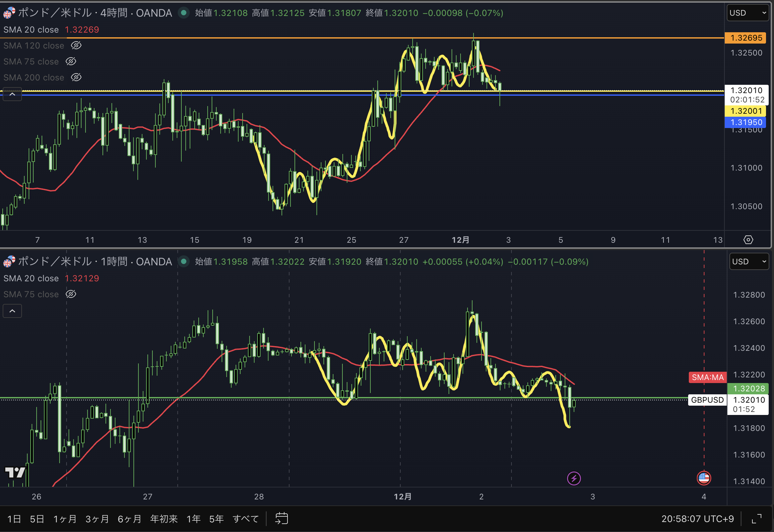The image size is (774, 532).
Task: Toggle visibility of SMA 200 close
Action: pyautogui.click(x=76, y=77)
